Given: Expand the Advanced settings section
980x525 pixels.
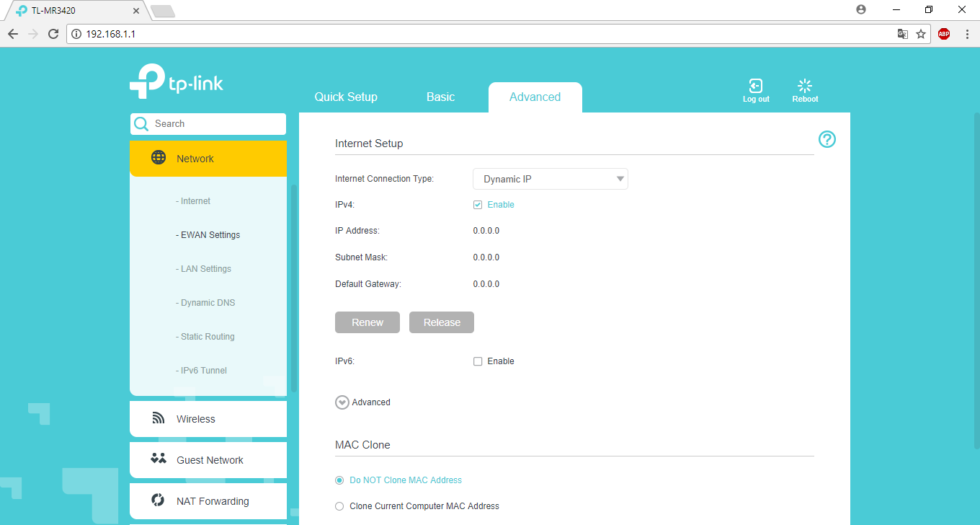Looking at the screenshot, I should click(x=342, y=402).
